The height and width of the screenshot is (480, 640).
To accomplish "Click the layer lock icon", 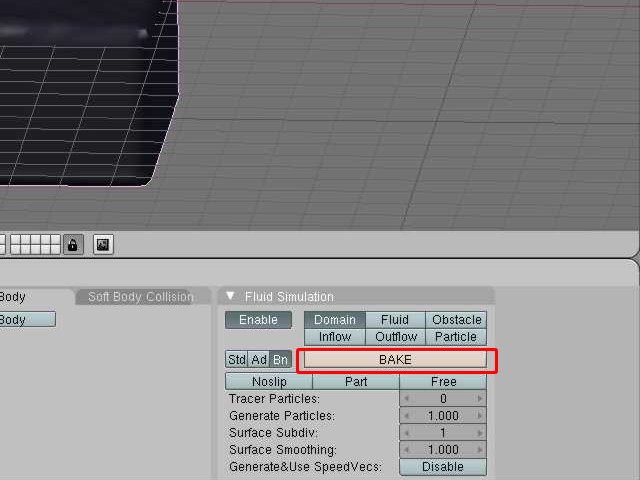I will coord(73,244).
